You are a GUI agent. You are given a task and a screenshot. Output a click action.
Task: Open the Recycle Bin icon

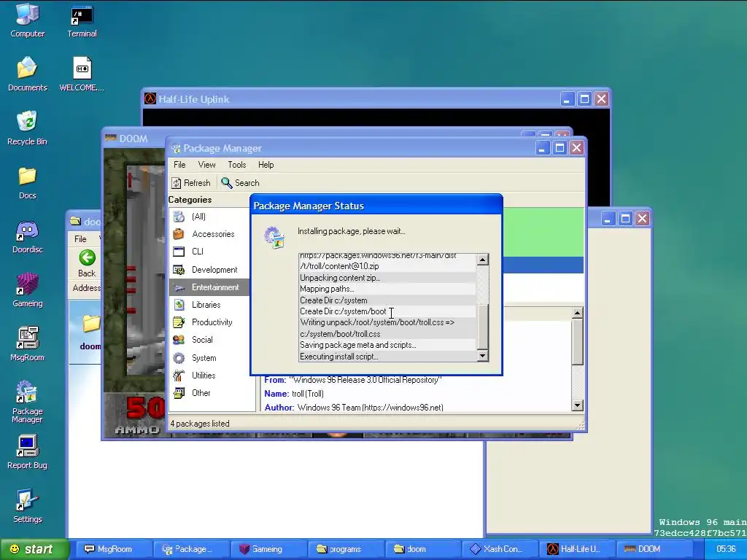[x=27, y=128]
